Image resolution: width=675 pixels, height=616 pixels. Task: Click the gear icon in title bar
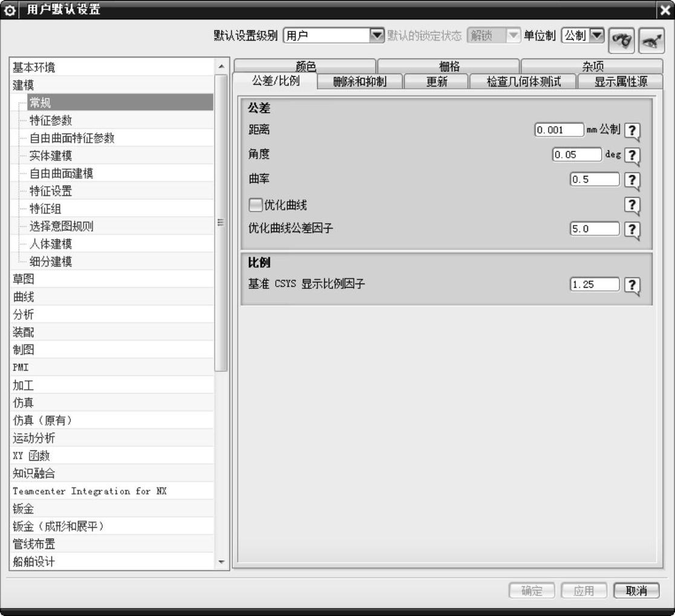point(10,10)
